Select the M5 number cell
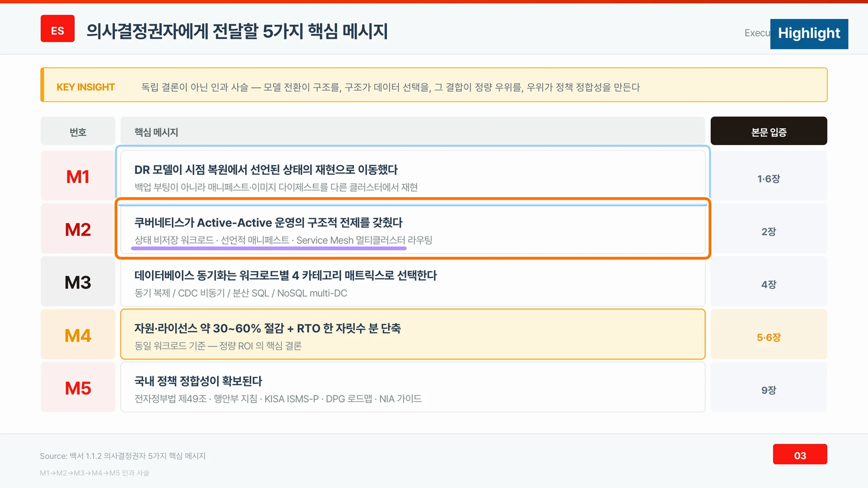The image size is (868, 488). pos(78,387)
